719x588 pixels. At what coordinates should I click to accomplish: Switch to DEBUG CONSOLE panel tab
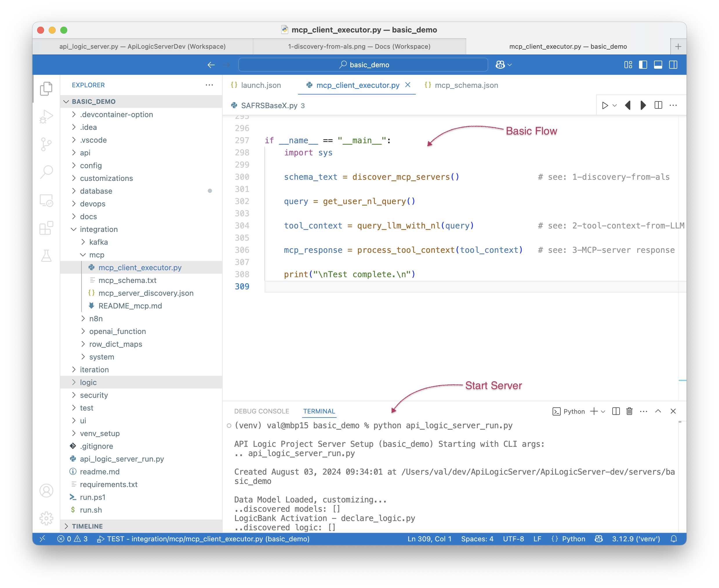click(262, 411)
